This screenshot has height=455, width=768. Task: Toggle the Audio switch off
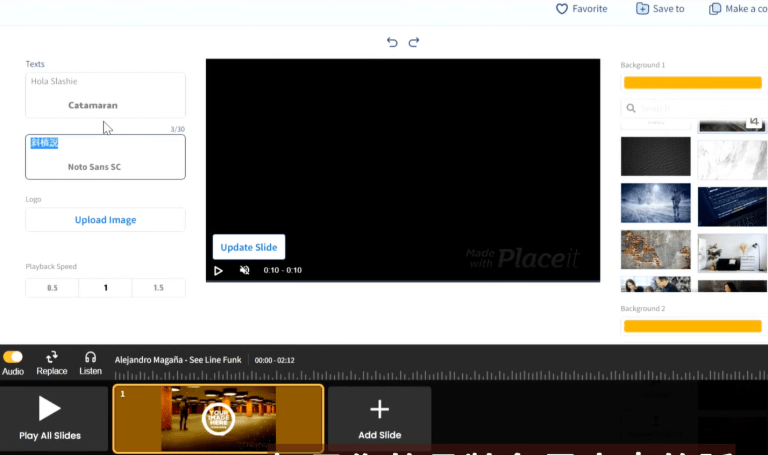coord(13,357)
